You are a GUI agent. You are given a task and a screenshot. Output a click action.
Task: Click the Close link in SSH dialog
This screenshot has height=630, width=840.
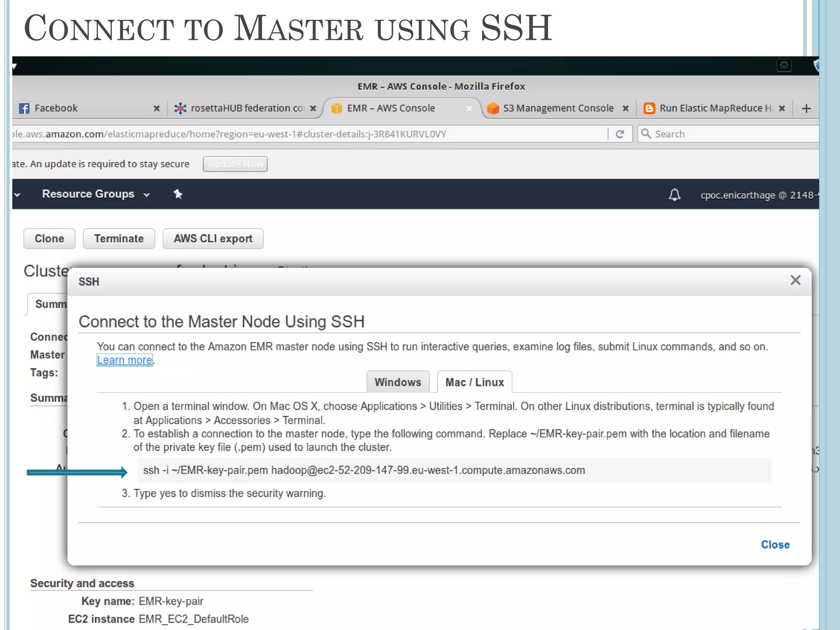pos(775,545)
